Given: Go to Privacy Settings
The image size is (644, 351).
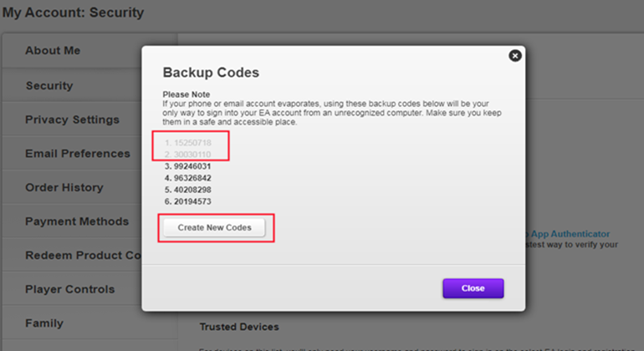Looking at the screenshot, I should tap(72, 120).
